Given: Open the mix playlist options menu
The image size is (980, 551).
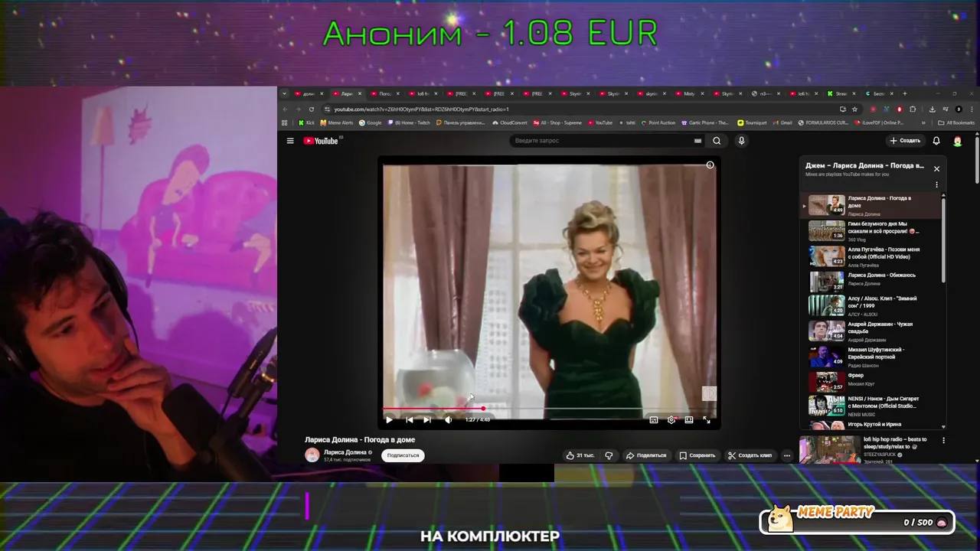Looking at the screenshot, I should point(936,184).
